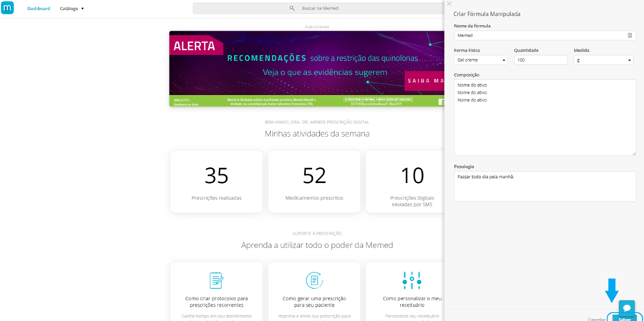
Task: Open the Medida dropdown
Action: [603, 60]
